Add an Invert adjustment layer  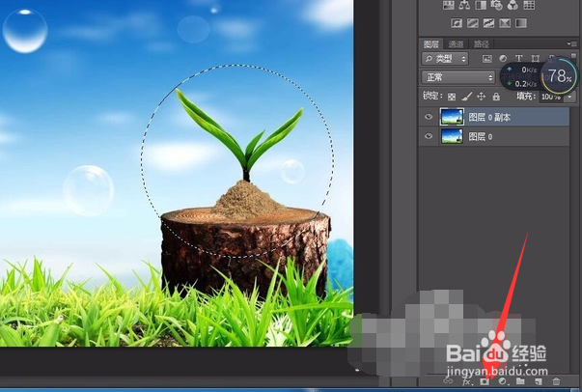(457, 23)
